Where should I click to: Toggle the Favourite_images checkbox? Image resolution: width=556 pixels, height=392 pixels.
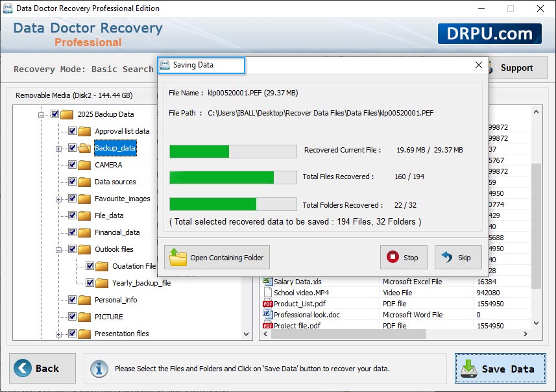pyautogui.click(x=72, y=199)
